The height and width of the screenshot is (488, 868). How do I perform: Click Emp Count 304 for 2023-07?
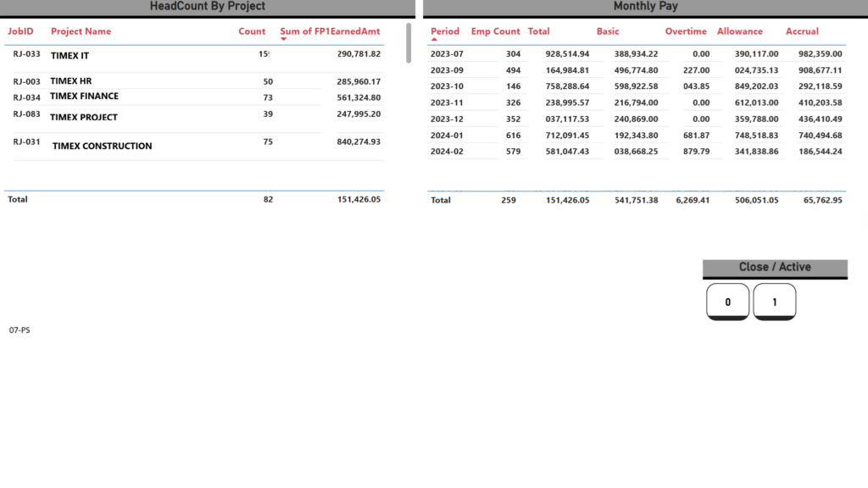tap(513, 54)
